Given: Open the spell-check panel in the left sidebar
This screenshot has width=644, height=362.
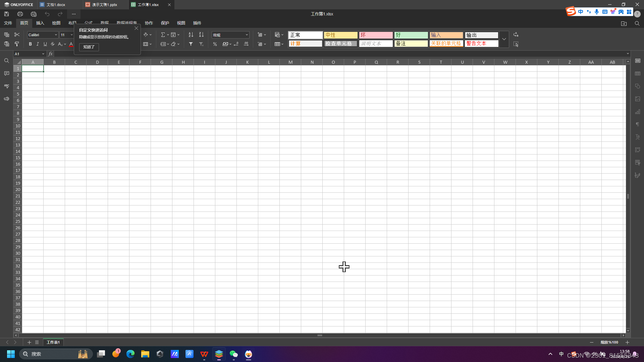Looking at the screenshot, I should pyautogui.click(x=6, y=86).
